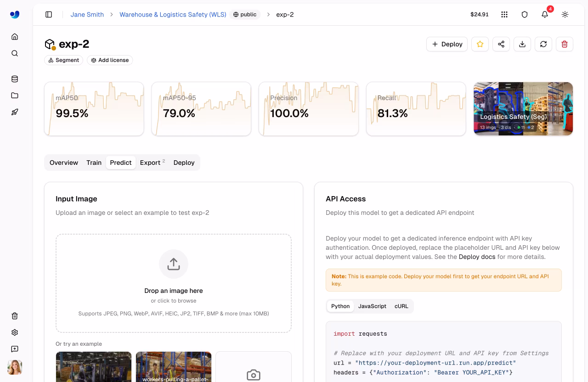Toggle light/dark theme sun icon
The height and width of the screenshot is (382, 588).
pyautogui.click(x=565, y=15)
